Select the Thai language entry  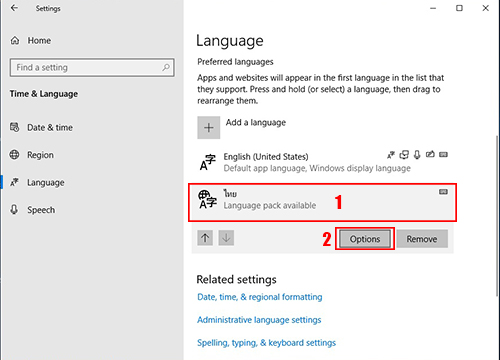[x=322, y=202]
